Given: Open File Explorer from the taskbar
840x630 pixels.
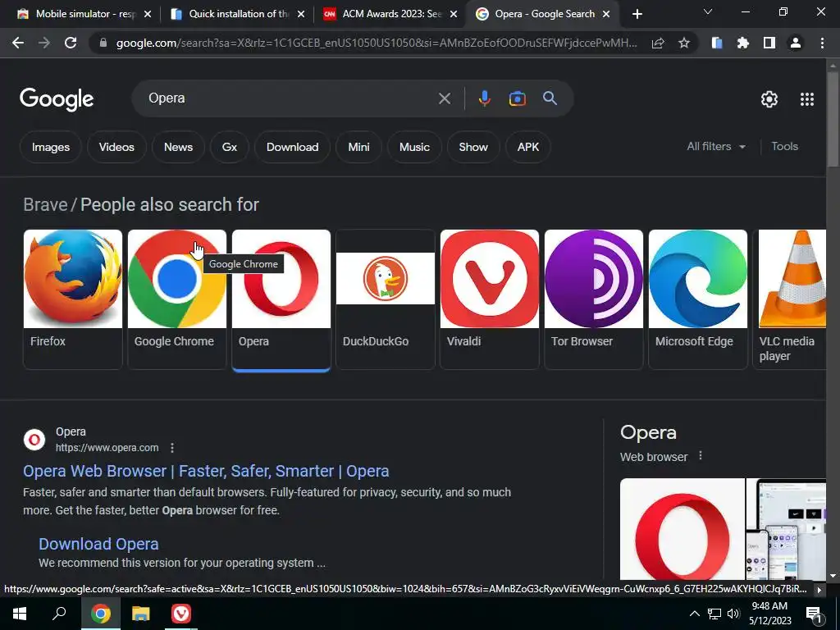Looking at the screenshot, I should pos(140,614).
